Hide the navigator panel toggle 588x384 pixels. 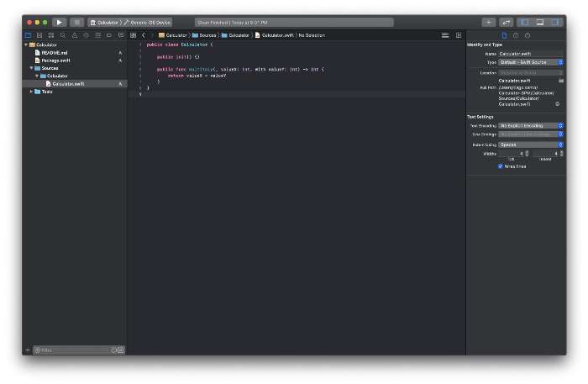click(x=525, y=22)
